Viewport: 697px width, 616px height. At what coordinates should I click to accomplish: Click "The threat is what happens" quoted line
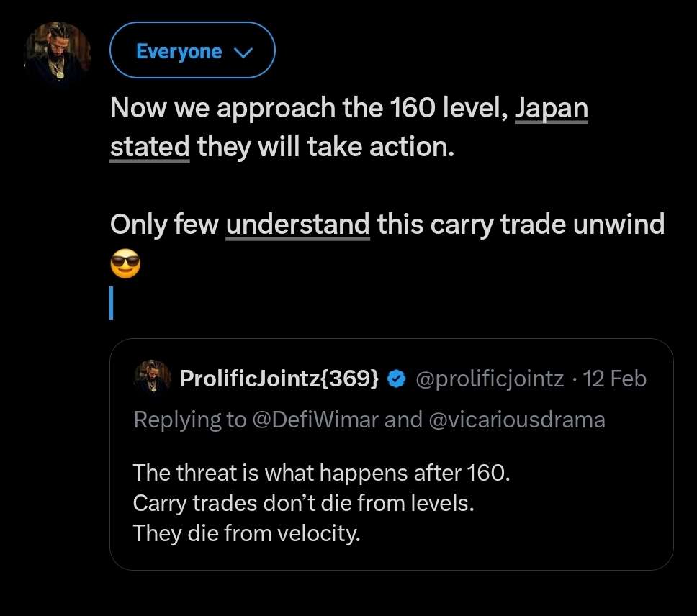click(x=325, y=472)
